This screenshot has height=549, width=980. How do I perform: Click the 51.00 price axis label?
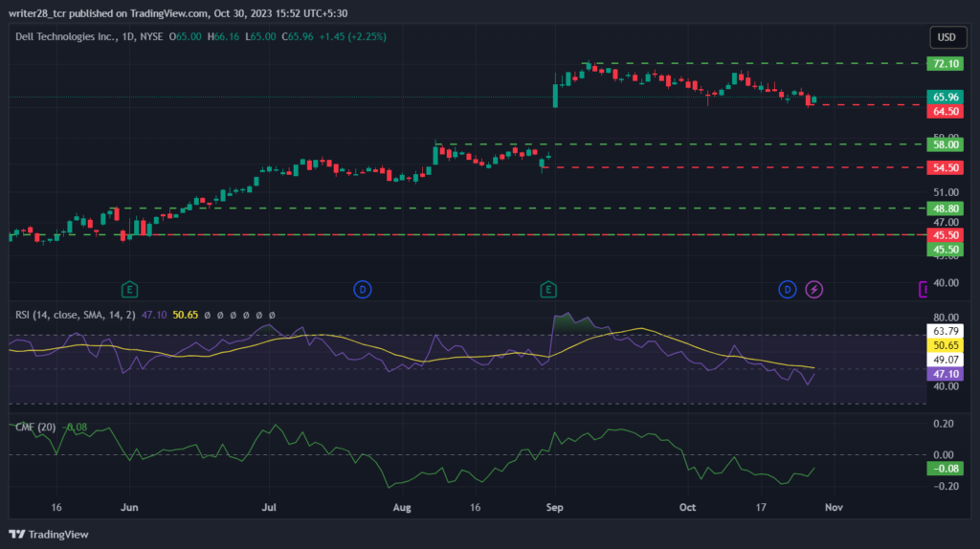point(946,192)
